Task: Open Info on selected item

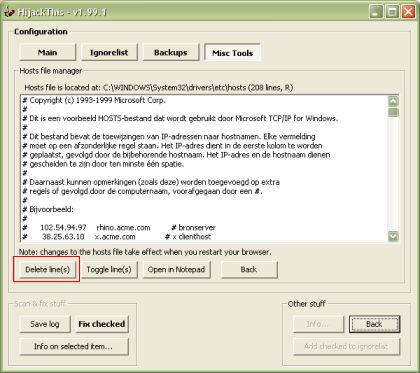Action: [x=74, y=346]
